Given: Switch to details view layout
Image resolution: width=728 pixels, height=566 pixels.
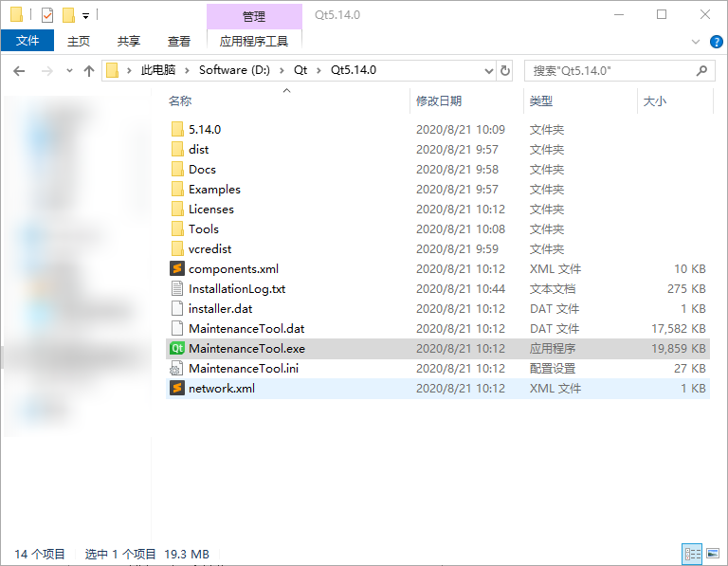Looking at the screenshot, I should (692, 554).
